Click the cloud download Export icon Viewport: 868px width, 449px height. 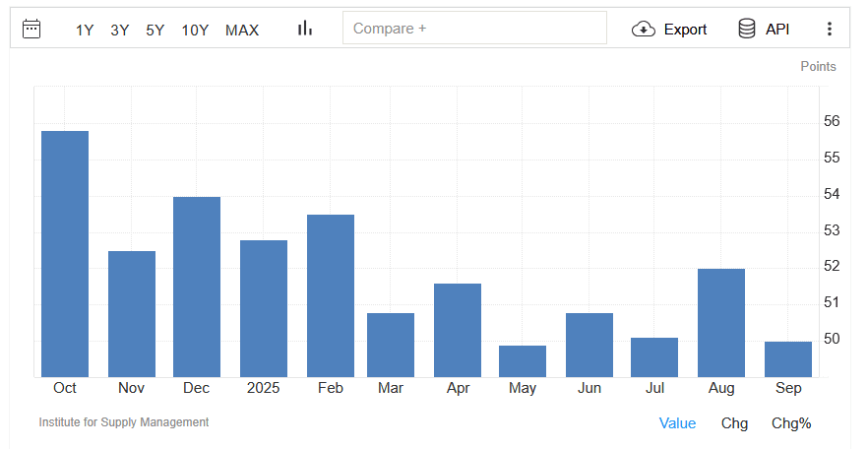pos(644,29)
